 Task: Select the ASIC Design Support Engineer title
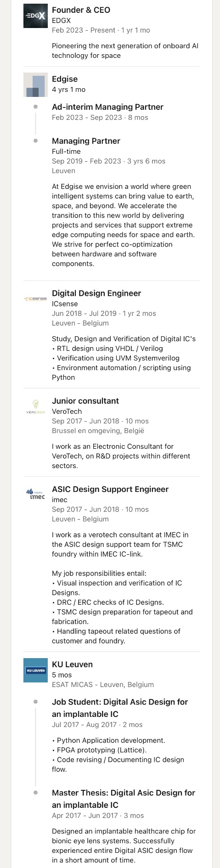click(x=110, y=490)
